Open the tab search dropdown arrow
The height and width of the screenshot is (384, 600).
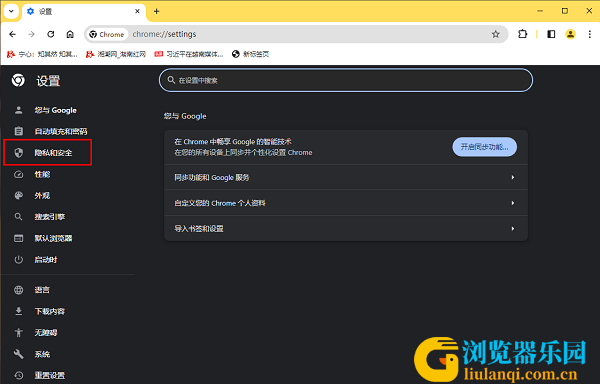[11, 11]
